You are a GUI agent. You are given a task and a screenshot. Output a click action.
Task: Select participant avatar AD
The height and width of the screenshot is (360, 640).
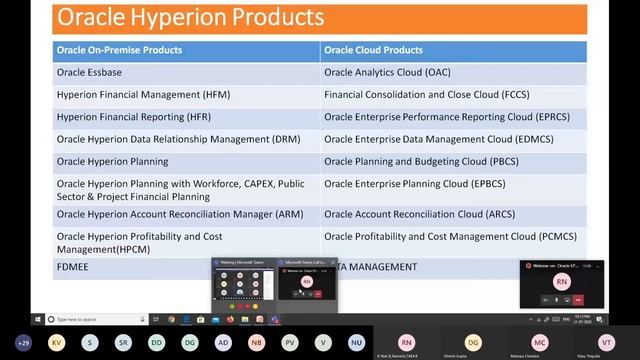click(x=223, y=343)
